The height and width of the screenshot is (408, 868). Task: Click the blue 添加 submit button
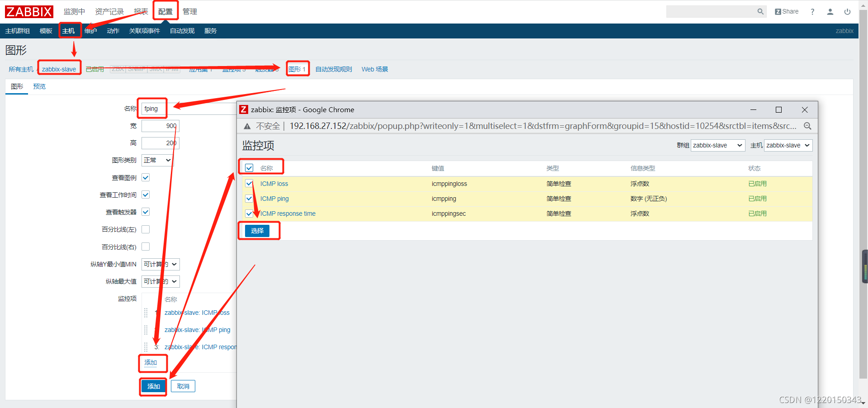click(x=154, y=386)
